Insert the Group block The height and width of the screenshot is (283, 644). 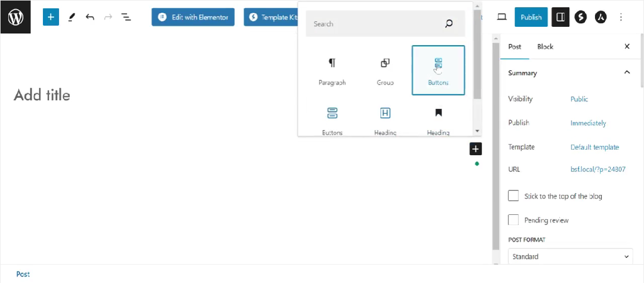coord(385,71)
